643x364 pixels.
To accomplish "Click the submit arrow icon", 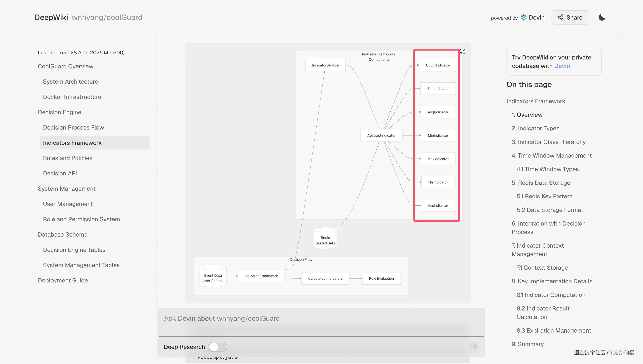I will [474, 347].
